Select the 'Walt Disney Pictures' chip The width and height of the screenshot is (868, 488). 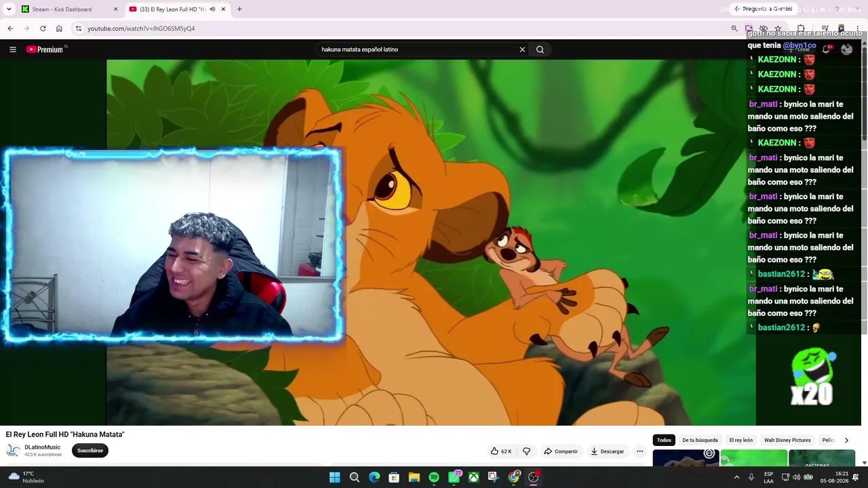(x=787, y=441)
